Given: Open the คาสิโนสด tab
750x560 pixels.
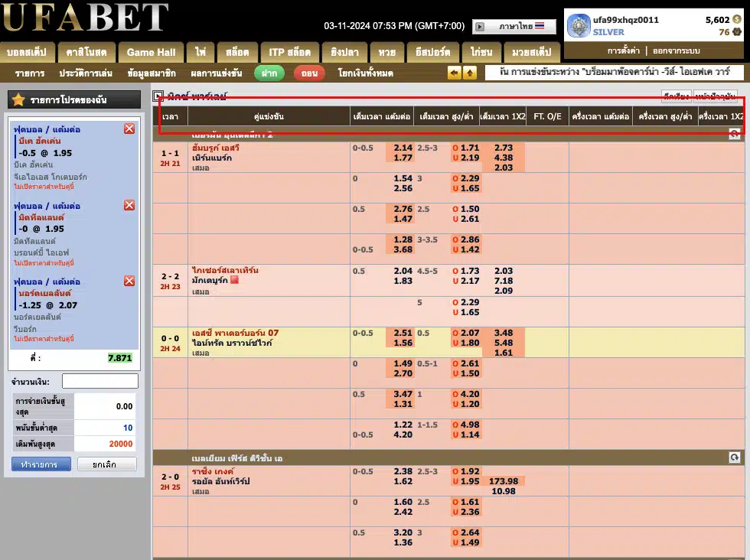Looking at the screenshot, I should (x=86, y=52).
